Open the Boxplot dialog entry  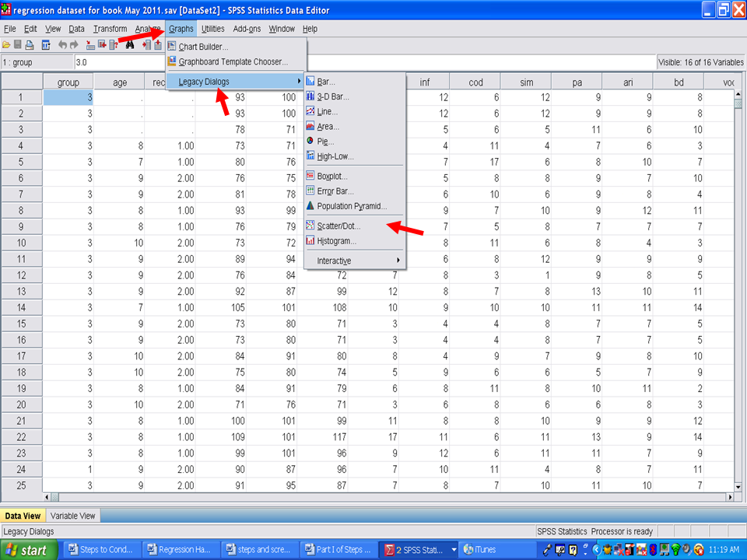point(332,177)
